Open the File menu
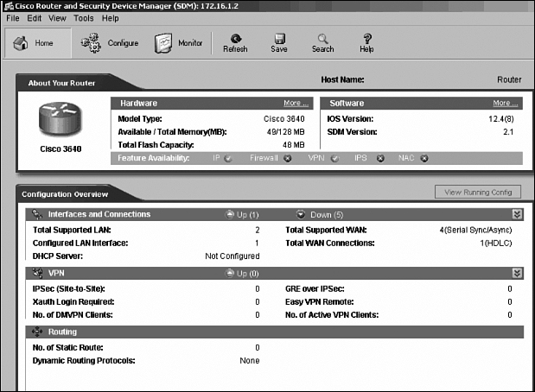Screen dimensions: 535x392 (x=13, y=18)
